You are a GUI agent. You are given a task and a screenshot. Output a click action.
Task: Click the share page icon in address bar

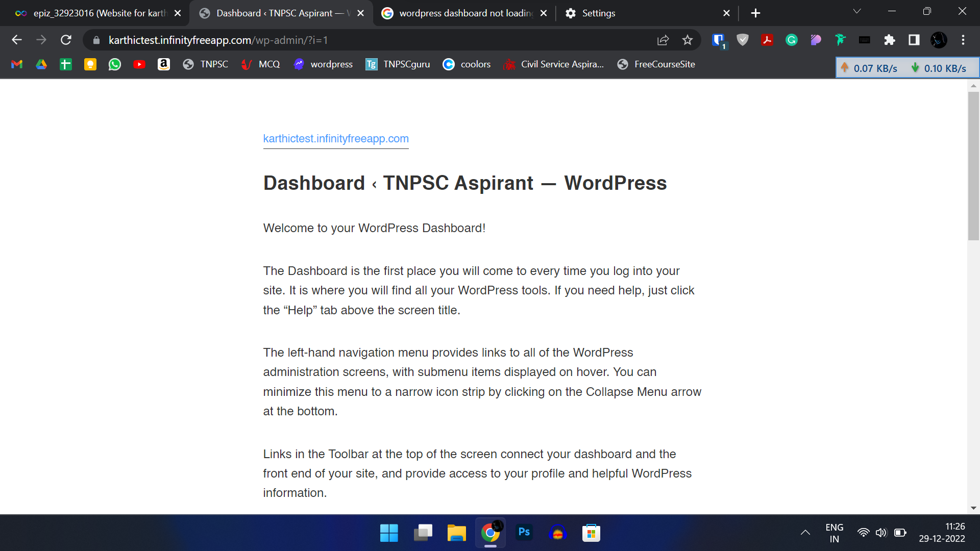click(663, 40)
